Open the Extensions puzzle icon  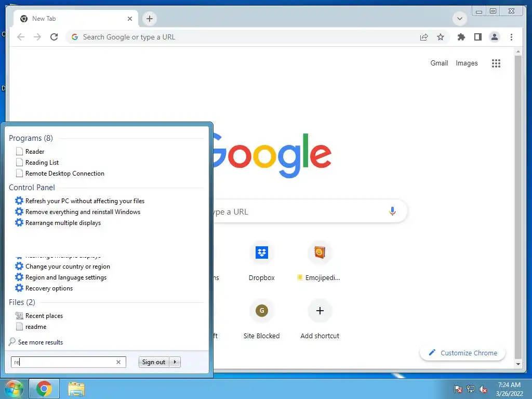461,37
